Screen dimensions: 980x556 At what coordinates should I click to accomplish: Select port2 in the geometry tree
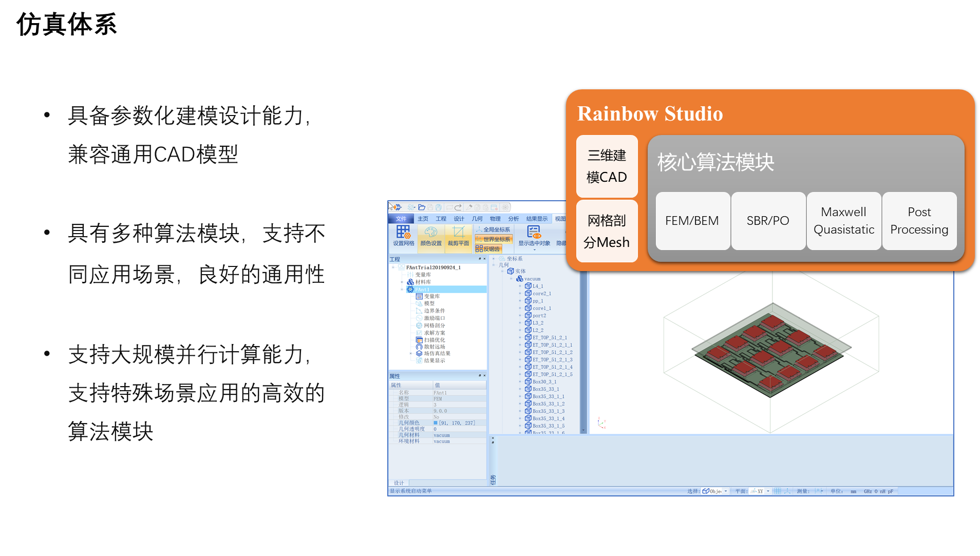[539, 316]
